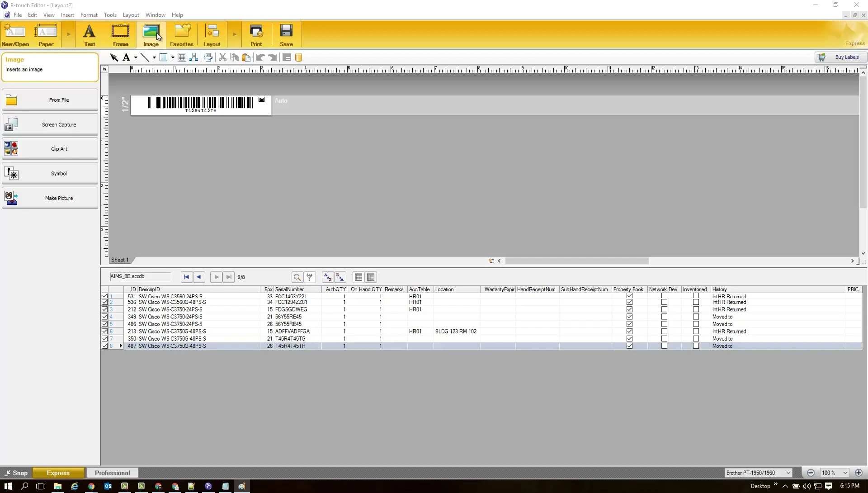Click the horizontal canvas scrollbar thumb
The height and width of the screenshot is (493, 868).
(x=577, y=261)
